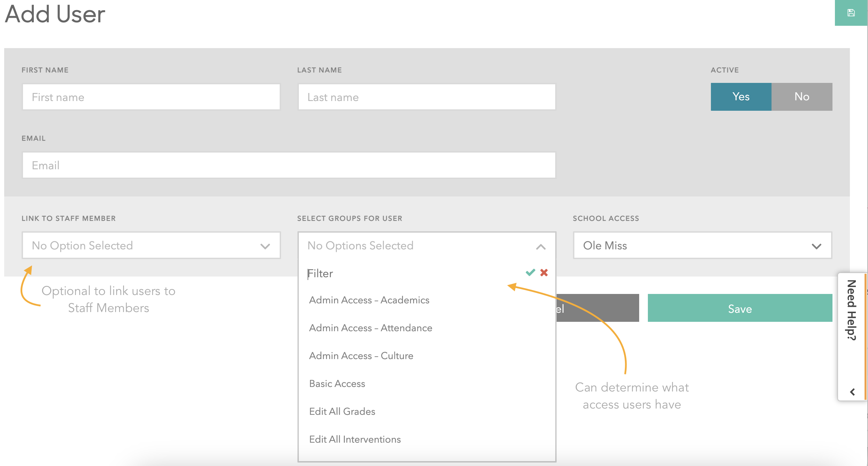This screenshot has height=466, width=868.
Task: Click the save floppy disk icon
Action: (851, 13)
